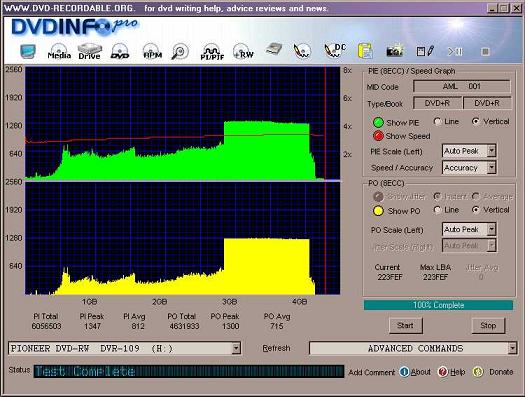This screenshot has height=397, width=525.
Task: Click the camera screenshot icon
Action: pyautogui.click(x=394, y=51)
